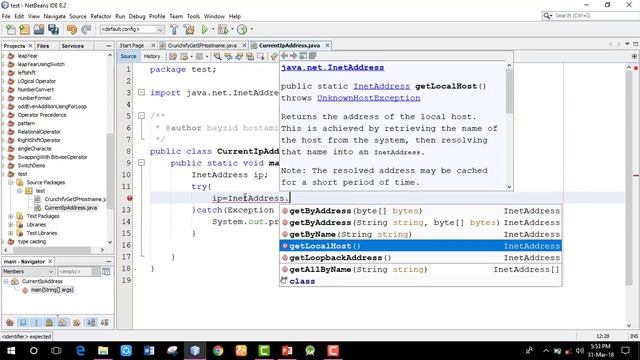Click the editor Find Selection magnifier icon
Image resolution: width=640 pixels, height=360 pixels.
[218, 56]
